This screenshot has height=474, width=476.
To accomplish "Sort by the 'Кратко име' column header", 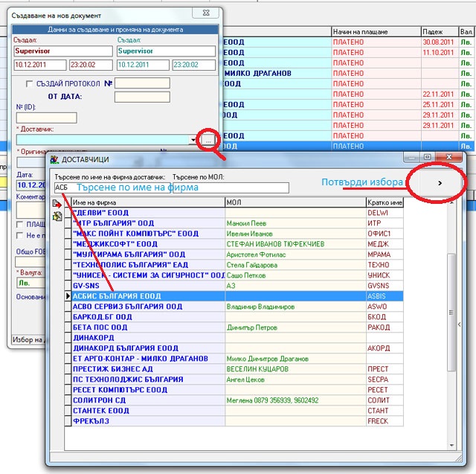I will point(385,202).
